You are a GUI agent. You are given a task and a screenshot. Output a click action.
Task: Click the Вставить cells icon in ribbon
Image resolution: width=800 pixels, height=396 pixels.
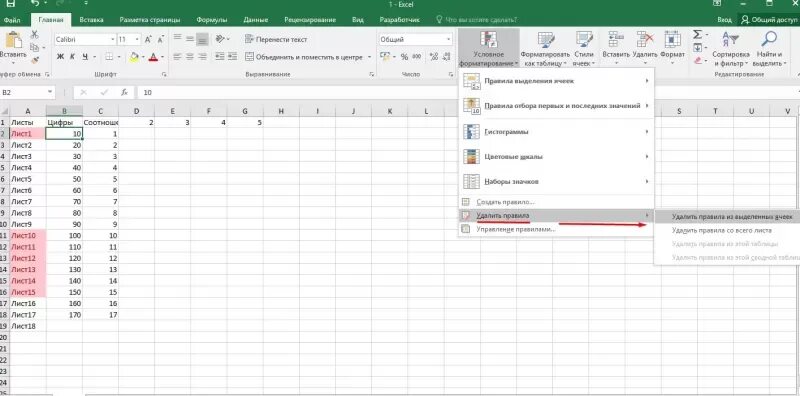point(616,40)
